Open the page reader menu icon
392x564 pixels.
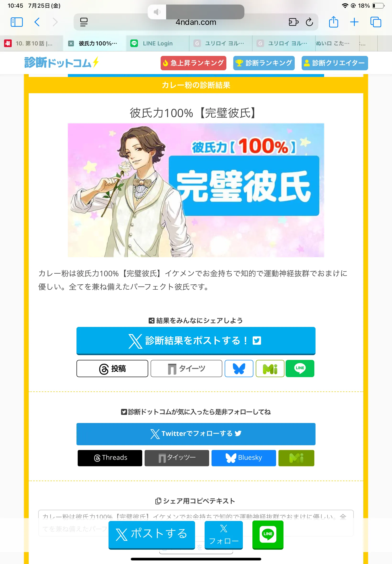[84, 22]
